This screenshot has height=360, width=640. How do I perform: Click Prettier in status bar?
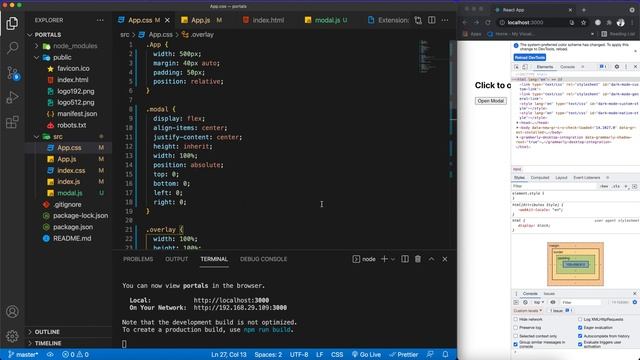point(403,354)
